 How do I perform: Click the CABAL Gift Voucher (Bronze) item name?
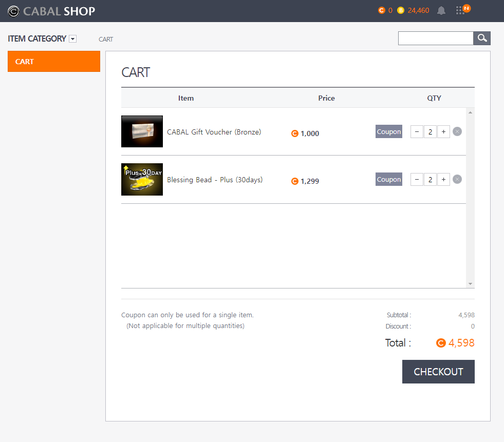214,132
